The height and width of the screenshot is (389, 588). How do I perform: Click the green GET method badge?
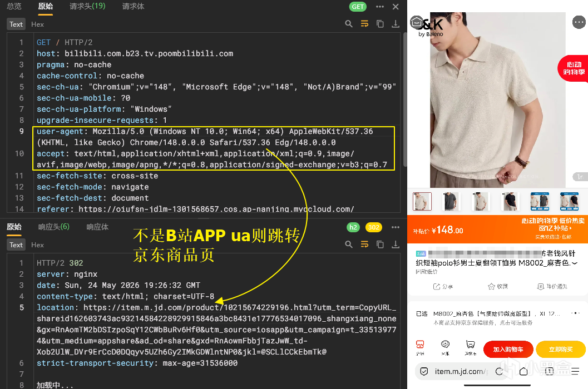(x=358, y=7)
